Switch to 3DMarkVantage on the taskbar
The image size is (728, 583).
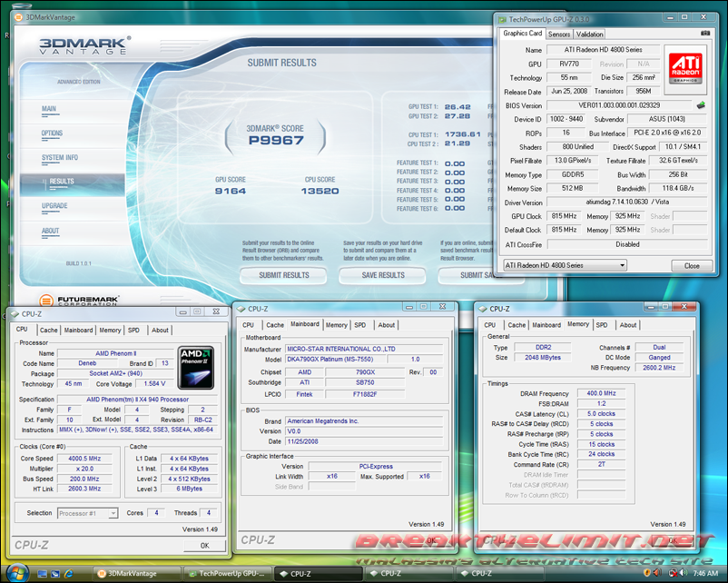tap(137, 574)
